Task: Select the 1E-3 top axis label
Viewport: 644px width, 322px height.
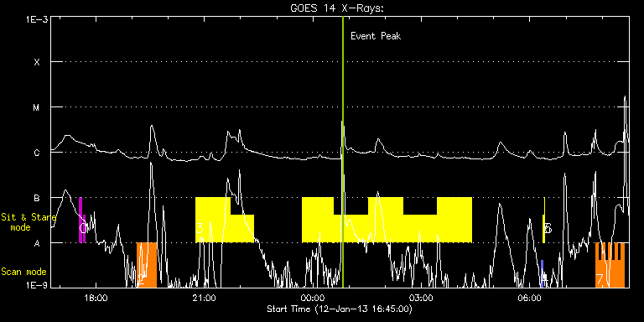Action: click(37, 19)
